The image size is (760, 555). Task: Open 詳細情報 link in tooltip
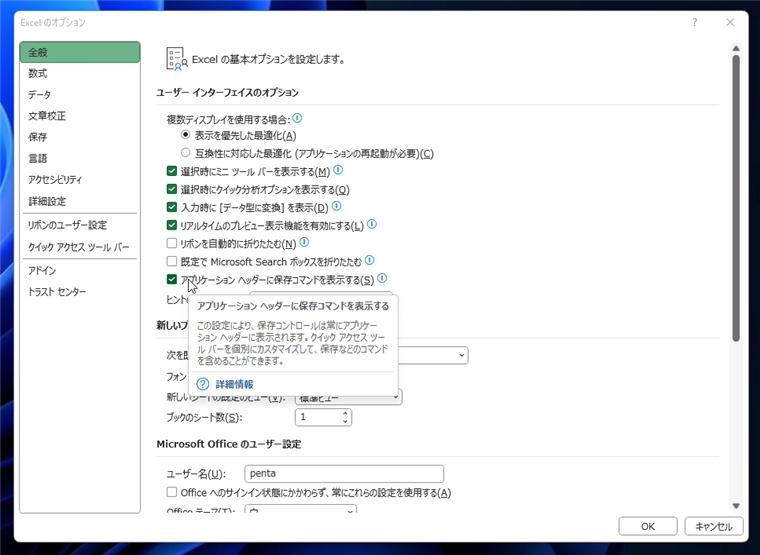pyautogui.click(x=235, y=384)
